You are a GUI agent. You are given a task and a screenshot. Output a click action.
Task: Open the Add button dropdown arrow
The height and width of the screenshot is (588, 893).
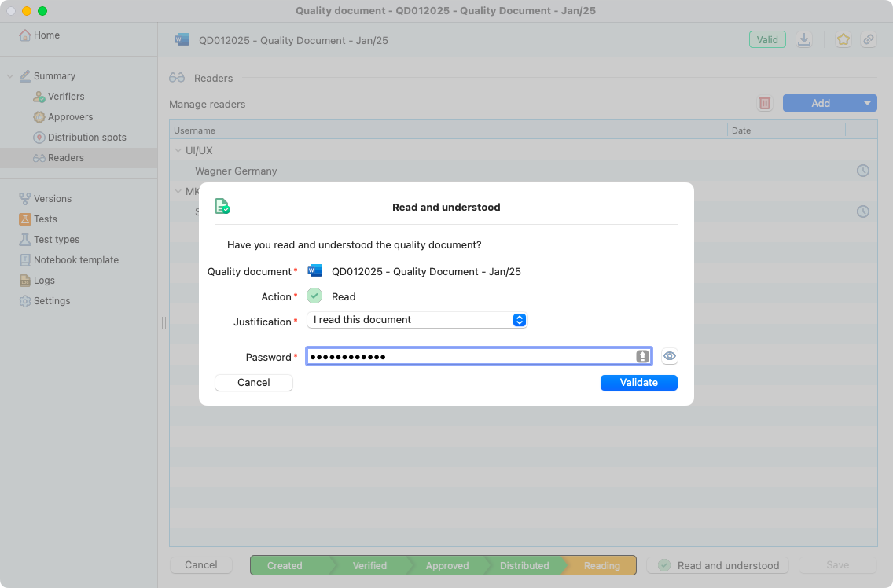coord(867,103)
